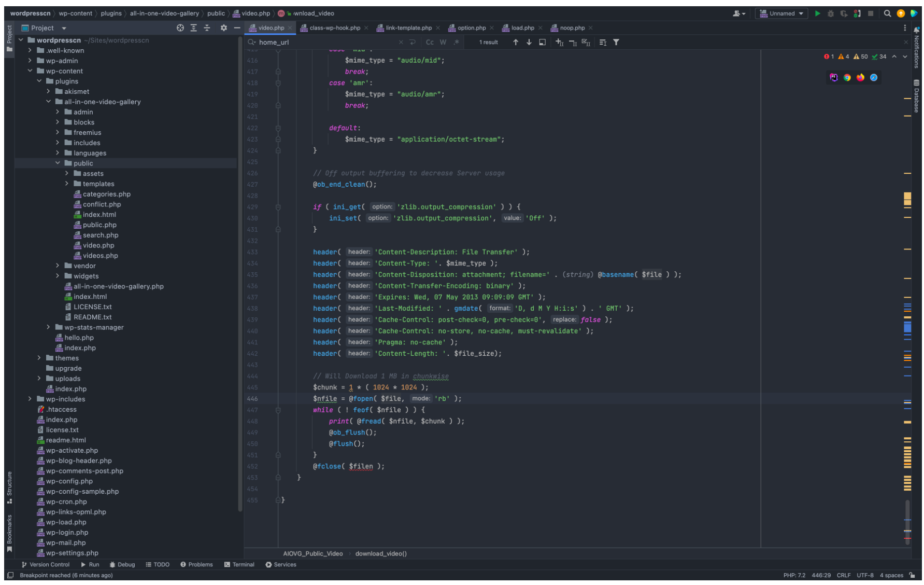Switch to option.php editor tab
Screen dimensions: 924x585
tap(471, 28)
